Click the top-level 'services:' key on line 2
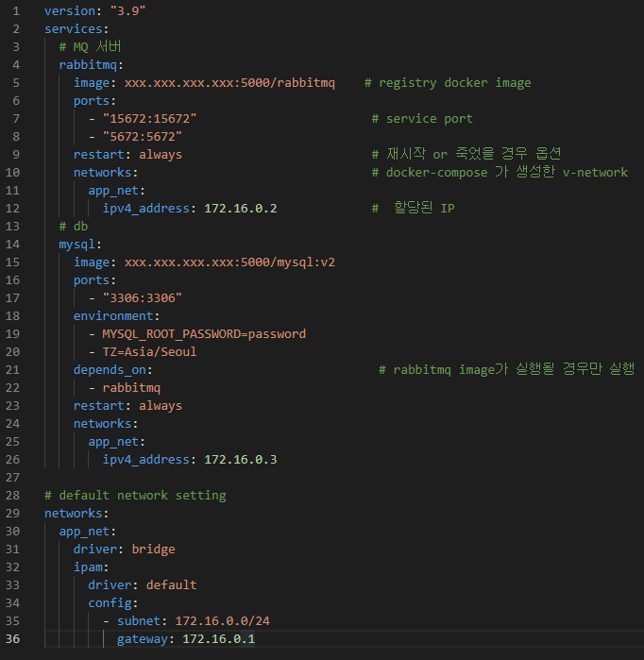The image size is (644, 660). pos(76,29)
